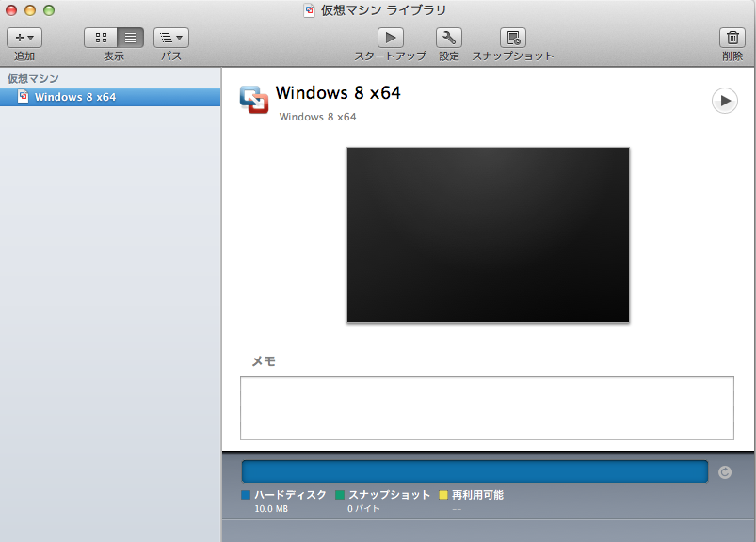The image size is (756, 542).
Task: Zoom the window with green button
Action: (x=49, y=10)
